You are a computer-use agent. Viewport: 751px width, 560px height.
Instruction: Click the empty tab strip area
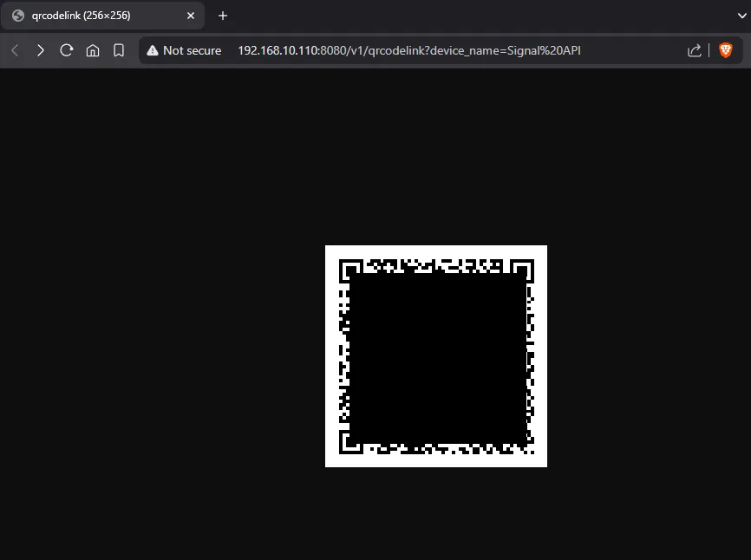477,16
